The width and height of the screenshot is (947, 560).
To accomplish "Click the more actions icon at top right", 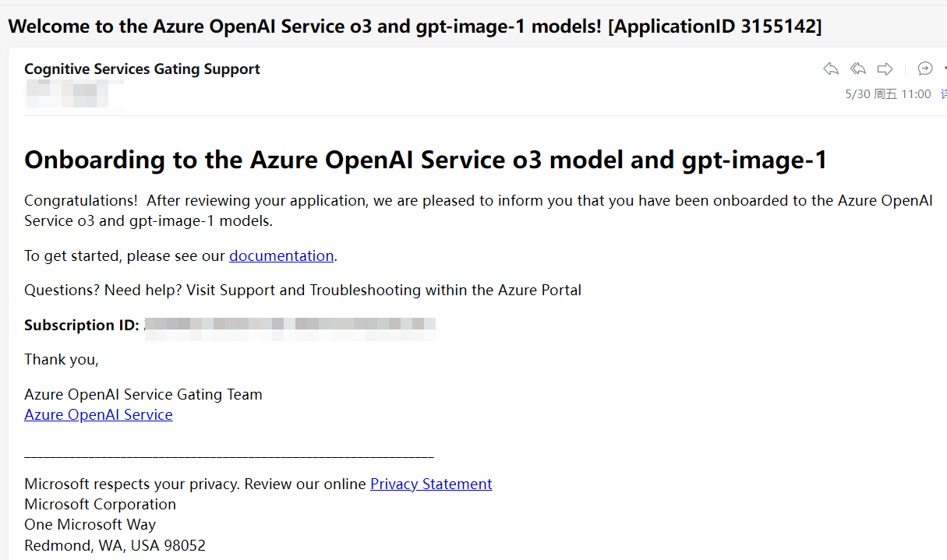I will (x=943, y=69).
